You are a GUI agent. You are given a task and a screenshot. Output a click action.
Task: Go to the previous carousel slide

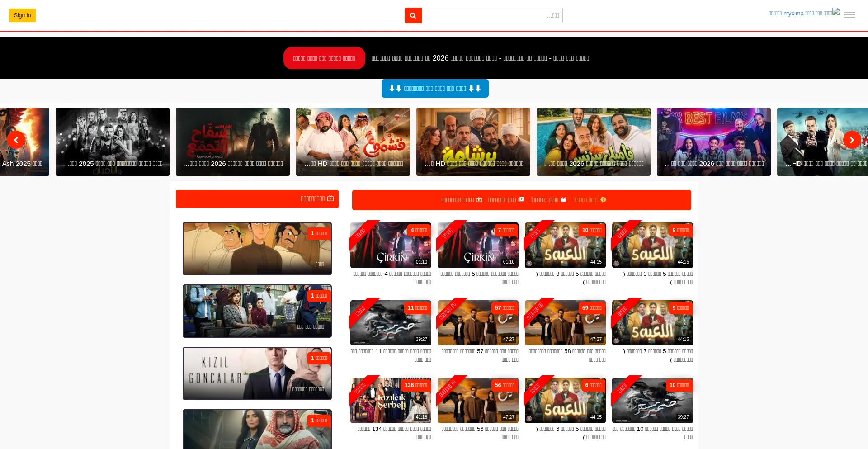pyautogui.click(x=16, y=140)
